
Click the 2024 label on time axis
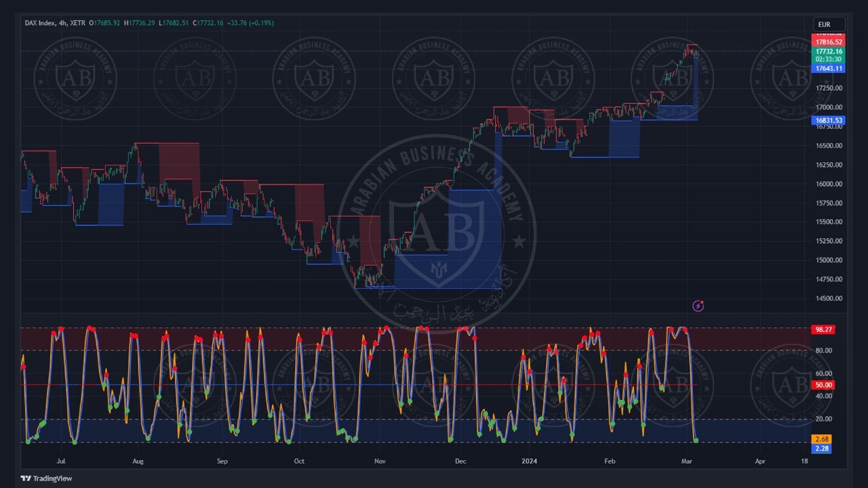(529, 462)
